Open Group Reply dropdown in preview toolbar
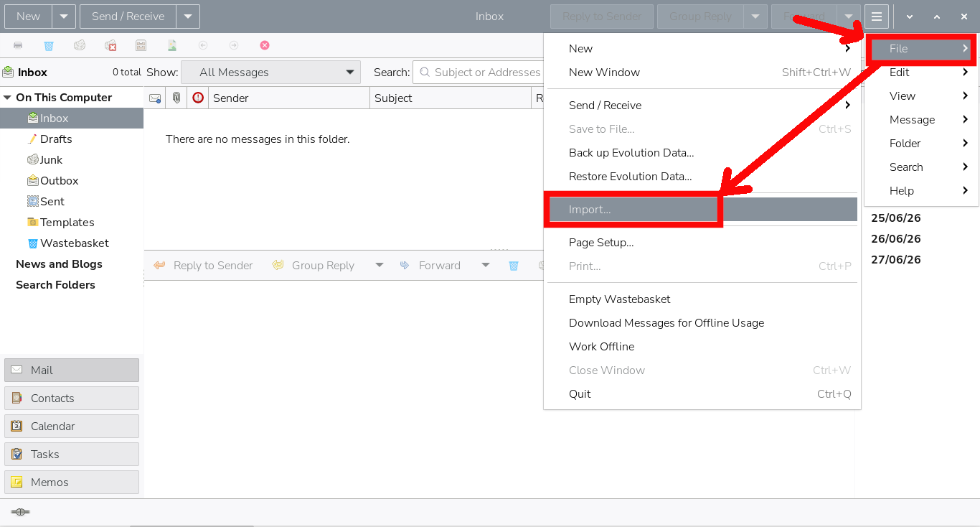The image size is (980, 527). coord(380,266)
